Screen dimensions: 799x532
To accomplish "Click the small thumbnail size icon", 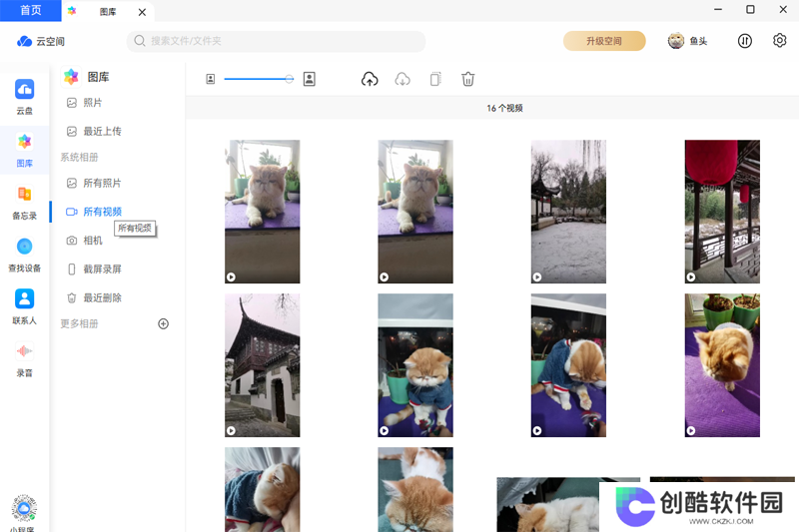I will 211,79.
